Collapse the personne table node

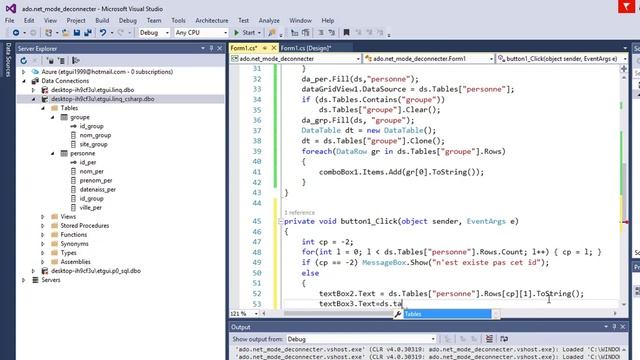53,153
